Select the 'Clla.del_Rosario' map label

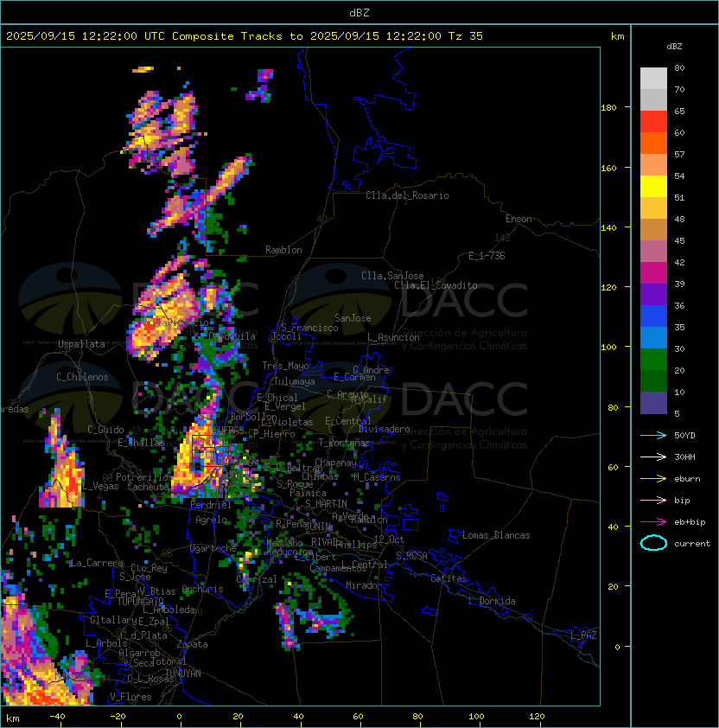(407, 195)
